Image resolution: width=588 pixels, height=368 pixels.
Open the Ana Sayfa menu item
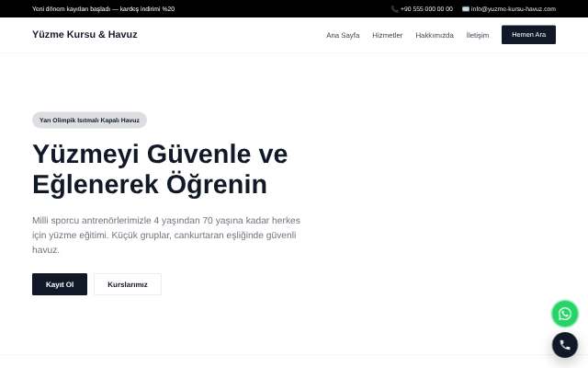pyautogui.click(x=343, y=35)
